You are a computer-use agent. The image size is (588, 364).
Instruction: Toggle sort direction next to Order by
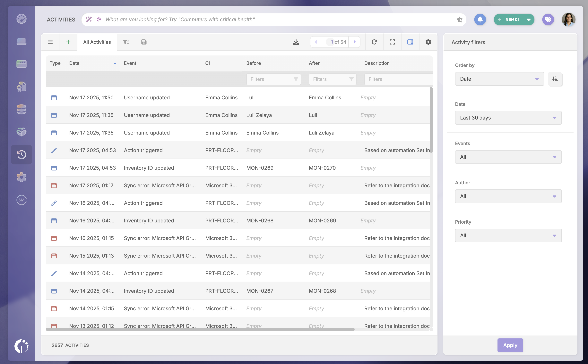coord(555,79)
